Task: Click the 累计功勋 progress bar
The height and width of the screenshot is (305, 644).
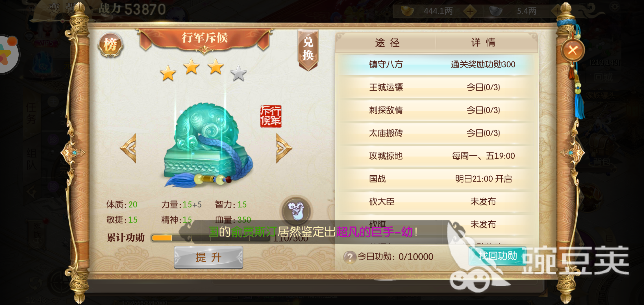Action: 211,238
